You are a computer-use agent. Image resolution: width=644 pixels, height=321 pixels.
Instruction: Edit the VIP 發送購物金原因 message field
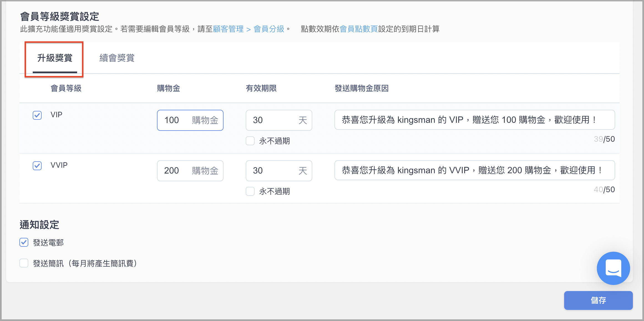click(x=475, y=120)
